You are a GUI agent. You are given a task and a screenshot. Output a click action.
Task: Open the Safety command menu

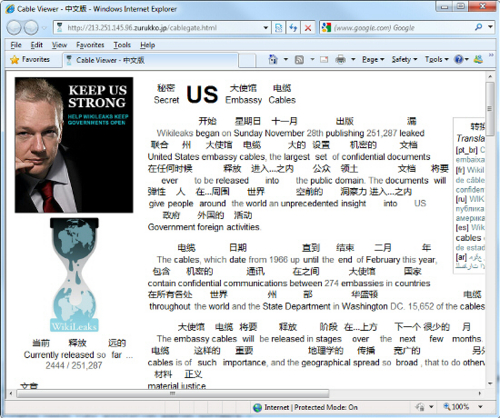(x=404, y=59)
